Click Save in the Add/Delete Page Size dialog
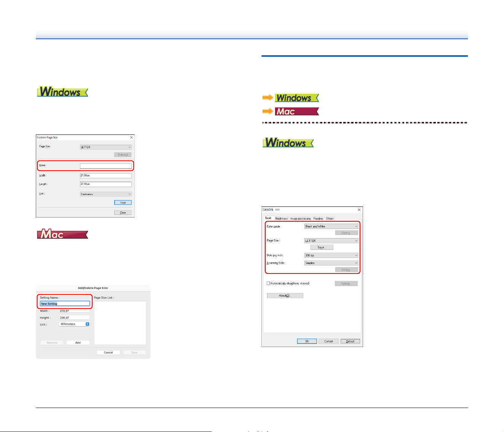Viewport: 504px width, 432px height. (134, 352)
